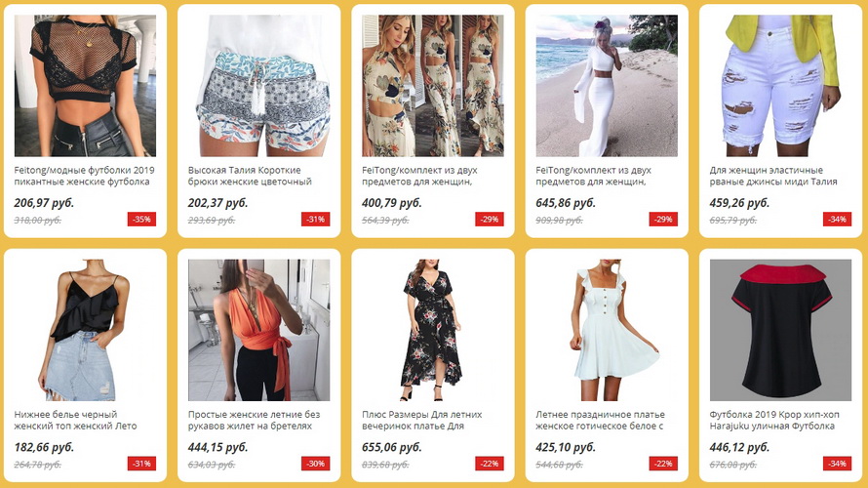
Task: Click the white ripped denim shorts image
Action: (x=780, y=86)
